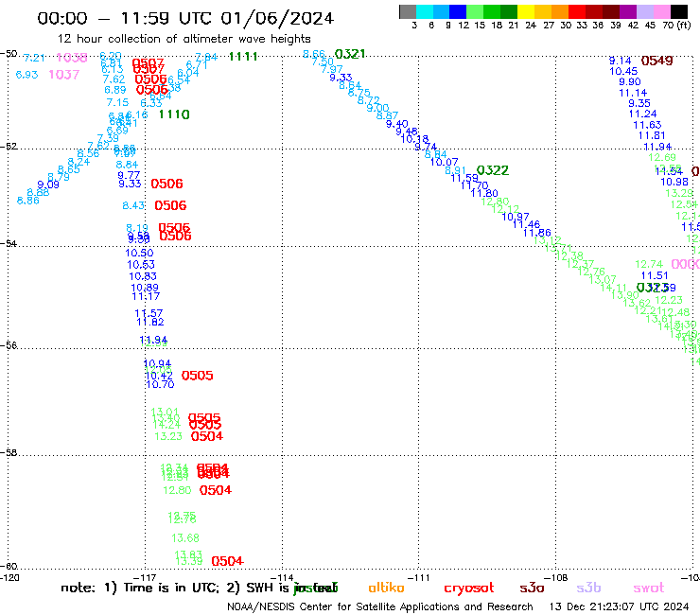
Task: Click the -111 longitude axis label
Action: (x=419, y=577)
